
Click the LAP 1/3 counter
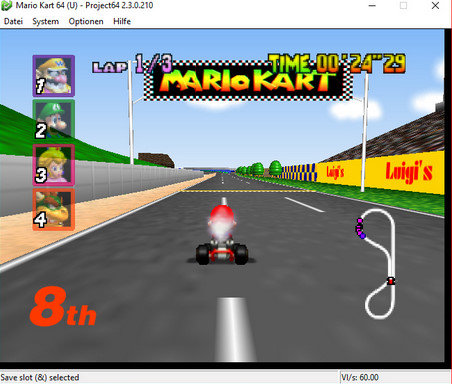coord(132,64)
